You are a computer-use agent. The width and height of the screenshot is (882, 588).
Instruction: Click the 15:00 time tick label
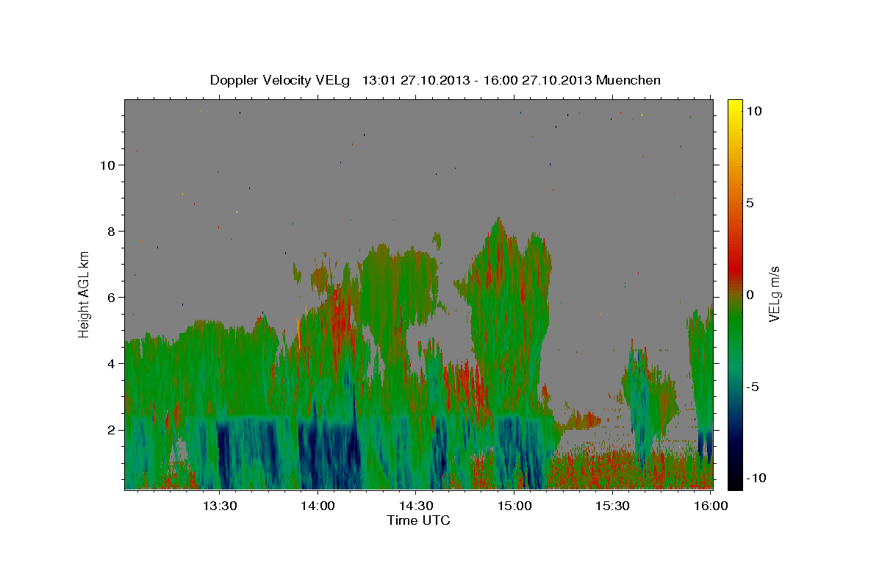point(514,506)
